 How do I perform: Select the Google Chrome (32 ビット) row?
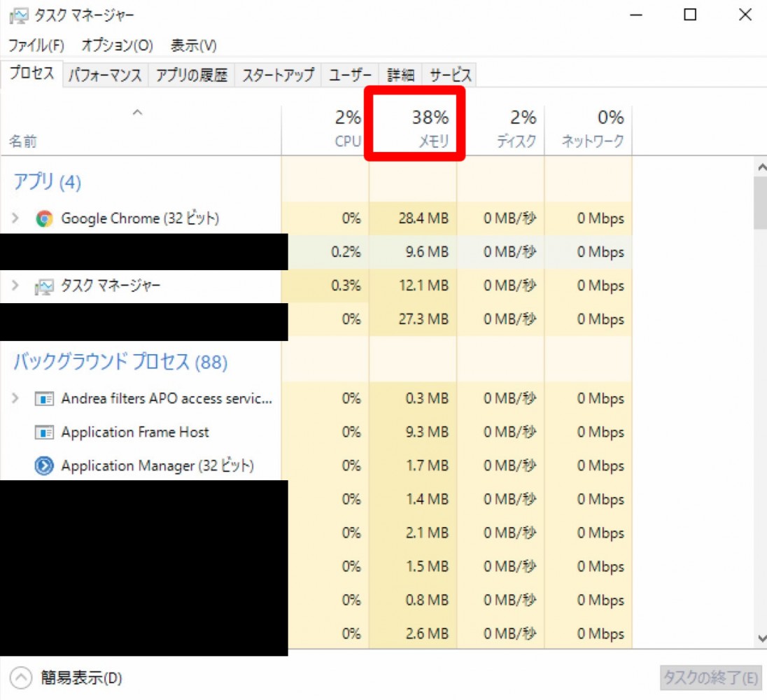pos(316,218)
